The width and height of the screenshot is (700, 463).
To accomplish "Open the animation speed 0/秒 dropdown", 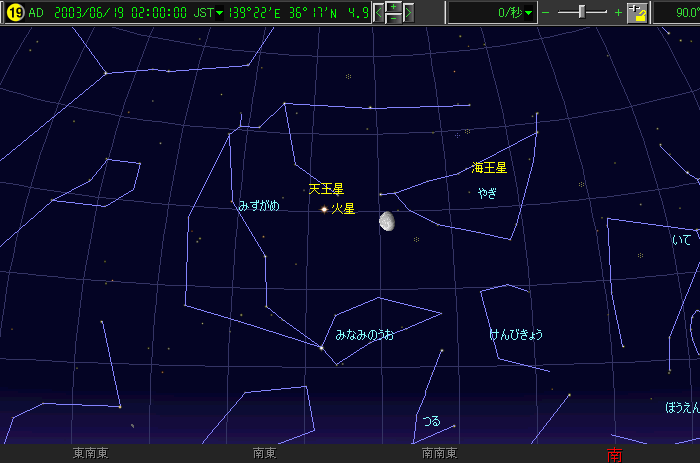I will 529,13.
